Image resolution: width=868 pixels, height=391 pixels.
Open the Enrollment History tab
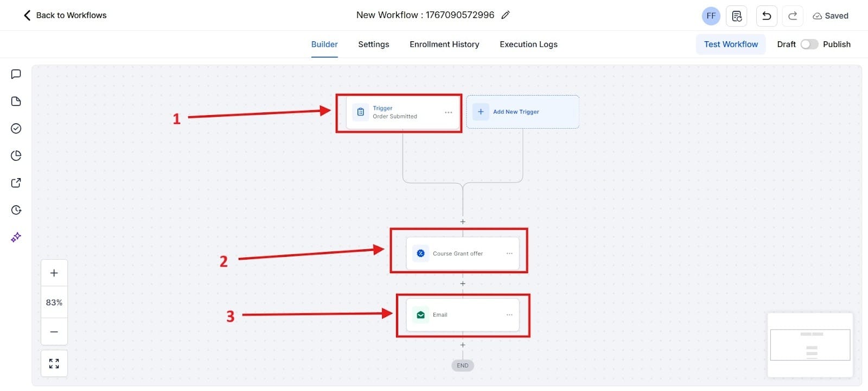pos(444,45)
